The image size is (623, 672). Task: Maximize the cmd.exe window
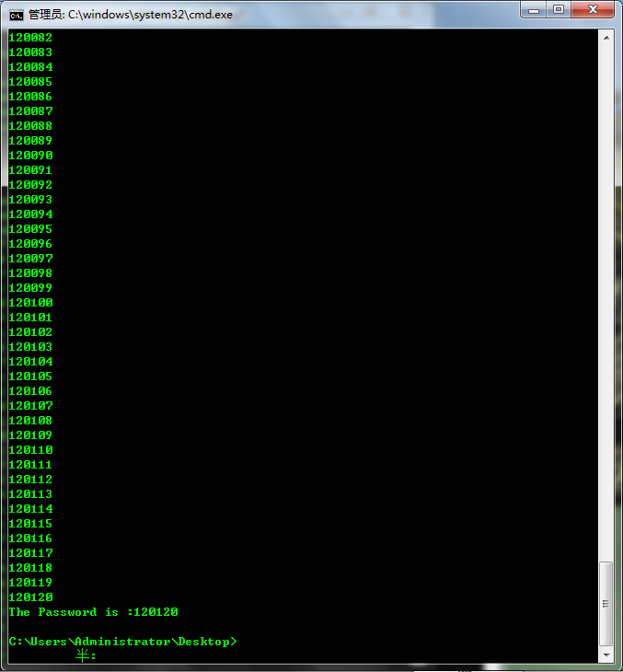pos(559,10)
